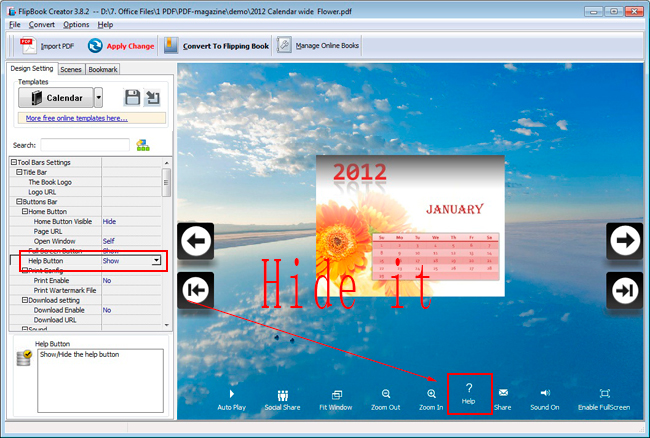Open the Options menu

pos(76,24)
